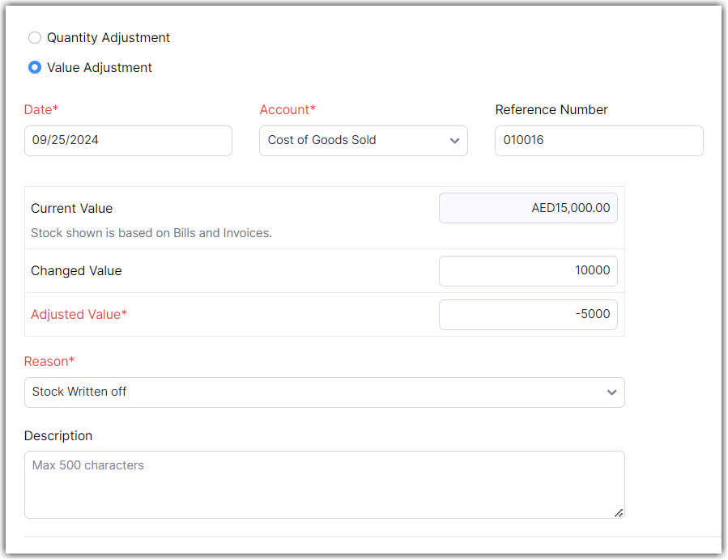Image resolution: width=728 pixels, height=560 pixels.
Task: Choose the Value Adjustment radio option
Action: (x=35, y=68)
